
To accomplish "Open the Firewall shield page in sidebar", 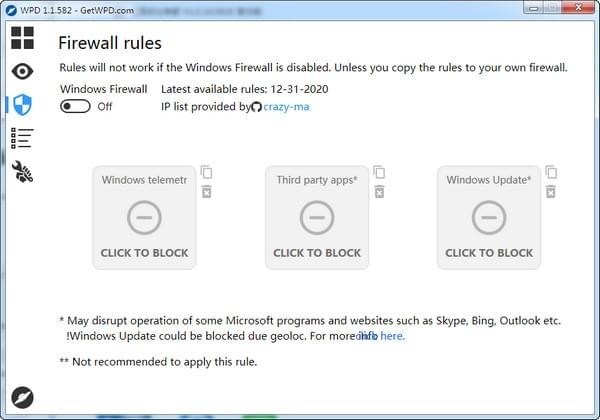I will point(22,105).
